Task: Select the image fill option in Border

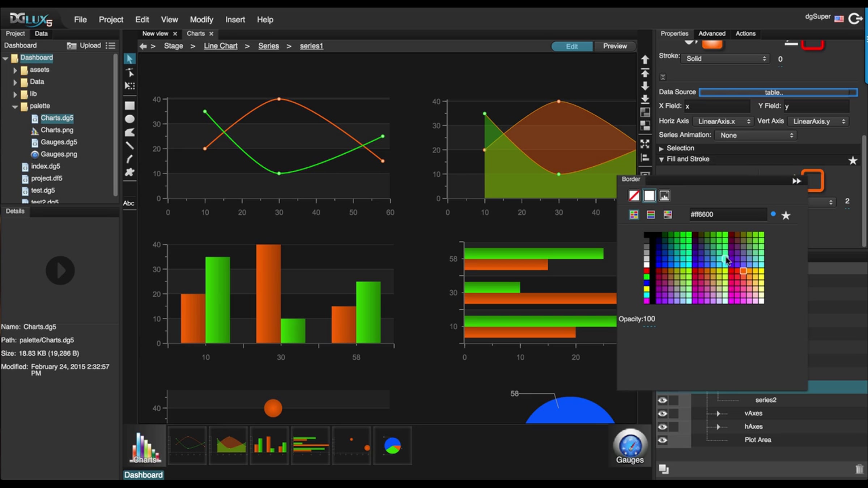Action: [664, 196]
